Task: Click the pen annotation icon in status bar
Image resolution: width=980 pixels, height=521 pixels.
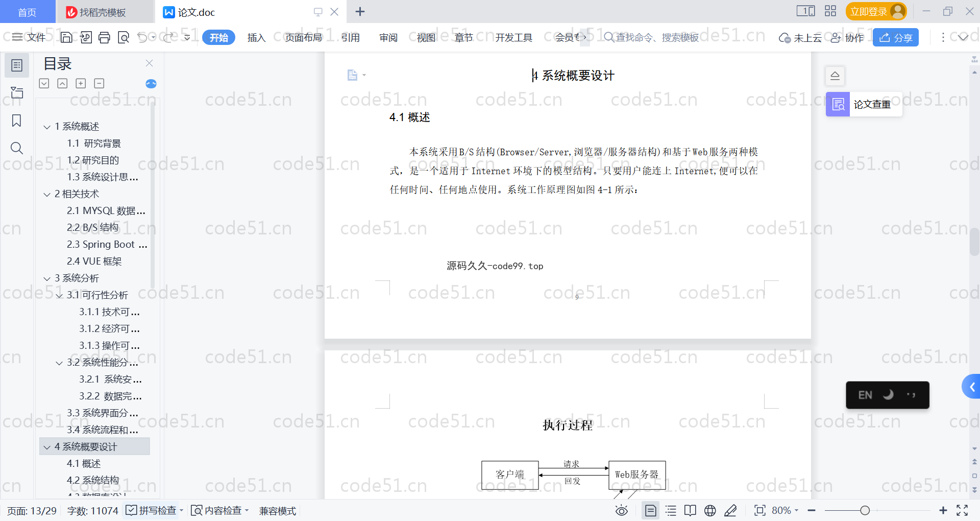Action: pyautogui.click(x=730, y=510)
